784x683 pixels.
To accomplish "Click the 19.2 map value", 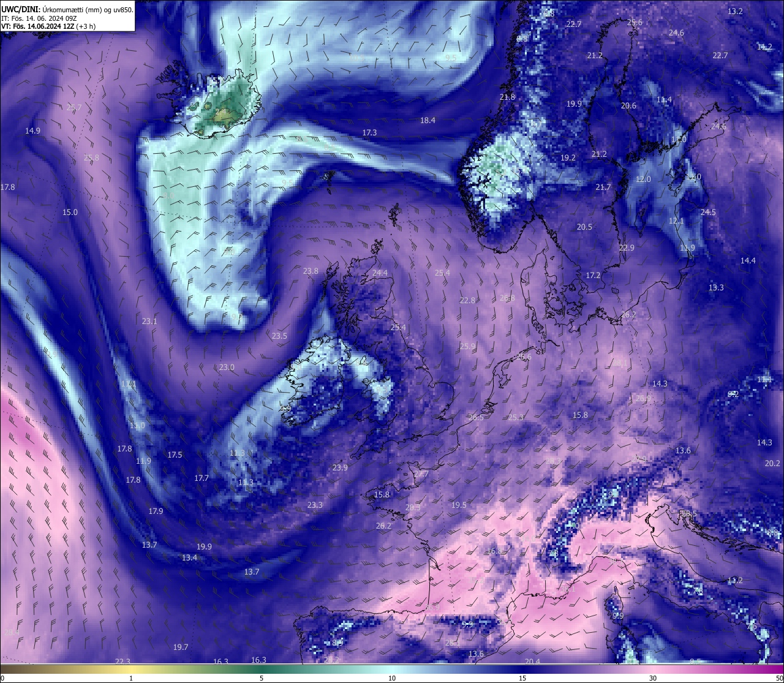I will click(x=568, y=157).
